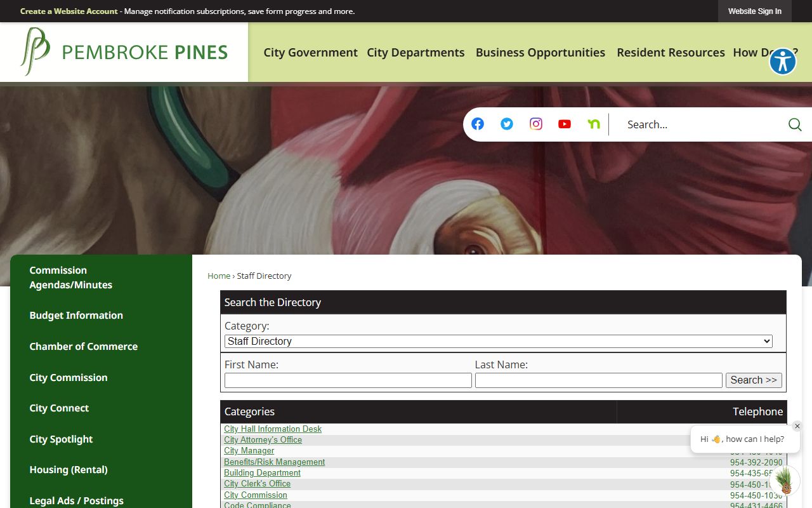Screen dimensions: 812x508
Task: Click phone number 954-392-2090
Action: click(756, 462)
